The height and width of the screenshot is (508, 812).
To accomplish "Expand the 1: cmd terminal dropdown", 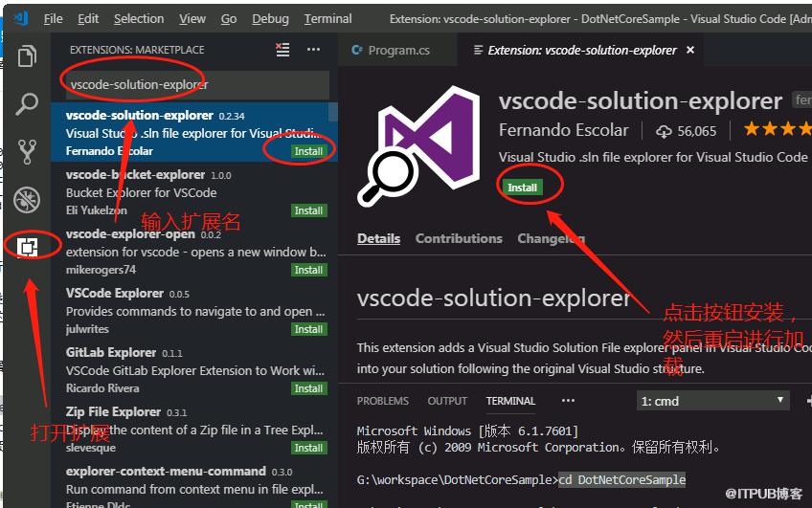I will [x=712, y=401].
